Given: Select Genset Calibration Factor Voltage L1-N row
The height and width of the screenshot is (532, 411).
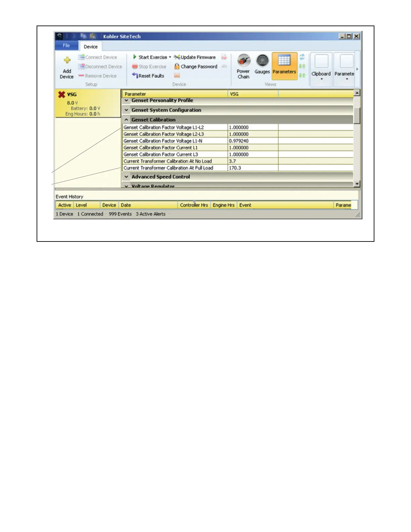Looking at the screenshot, I should (x=238, y=141).
